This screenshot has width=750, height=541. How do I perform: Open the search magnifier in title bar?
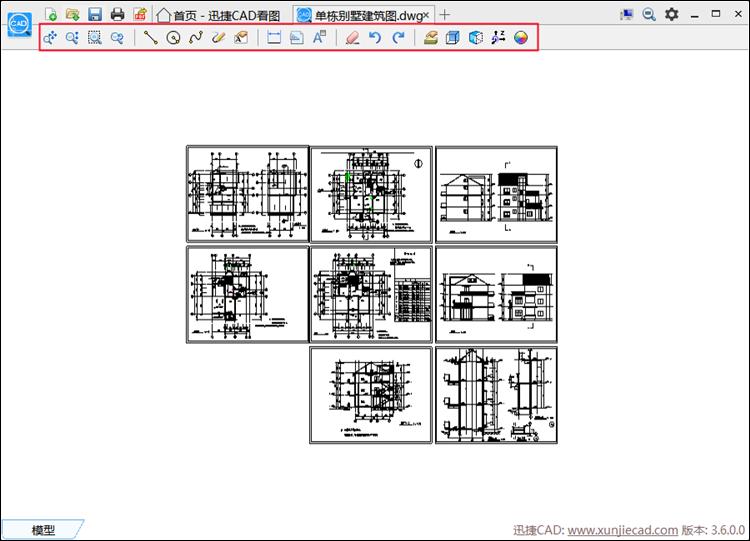(649, 14)
